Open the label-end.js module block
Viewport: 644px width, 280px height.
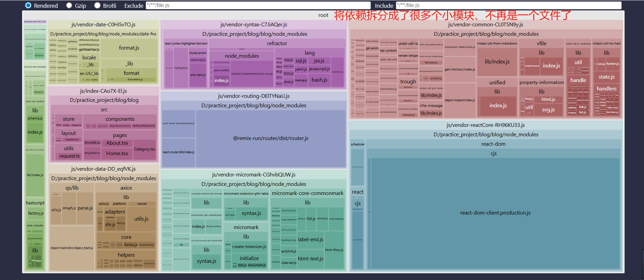pyautogui.click(x=310, y=240)
